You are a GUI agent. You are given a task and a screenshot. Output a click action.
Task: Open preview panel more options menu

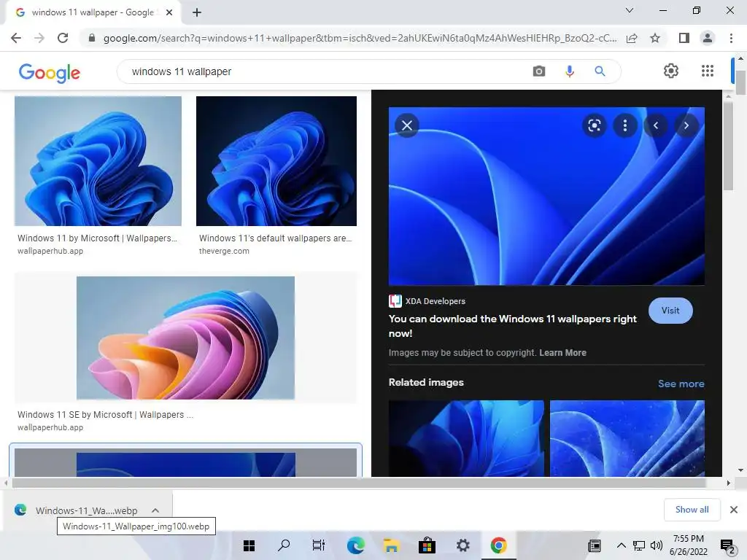click(625, 125)
